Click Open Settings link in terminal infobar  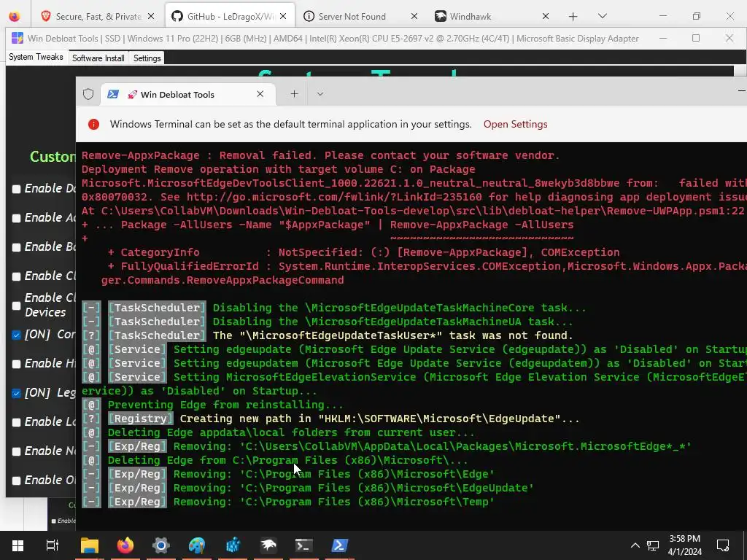[x=515, y=124]
